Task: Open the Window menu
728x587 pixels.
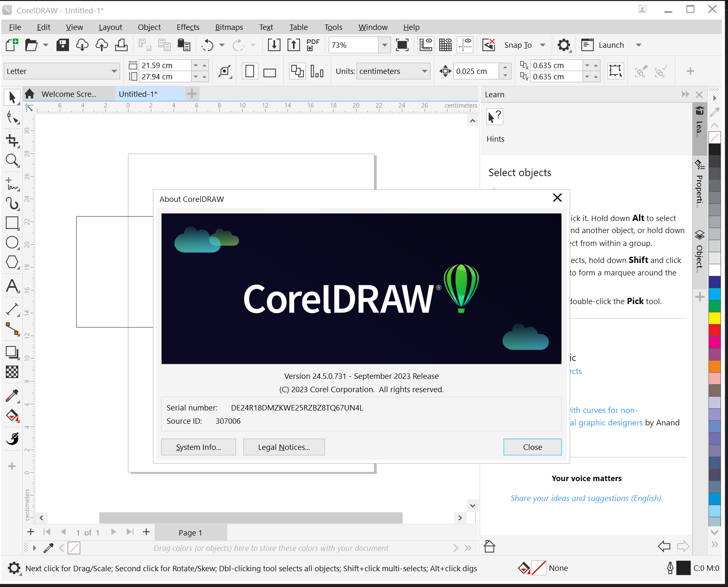Action: [x=373, y=27]
